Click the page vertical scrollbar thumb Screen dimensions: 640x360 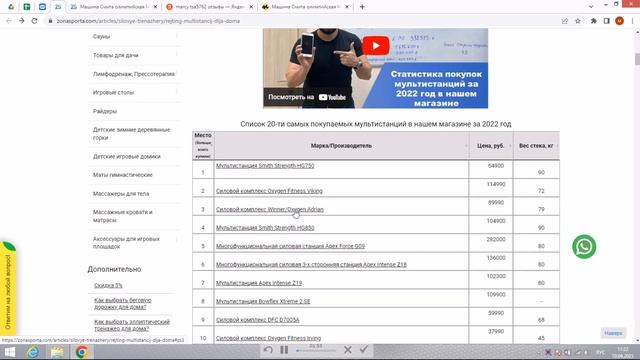coord(637,59)
